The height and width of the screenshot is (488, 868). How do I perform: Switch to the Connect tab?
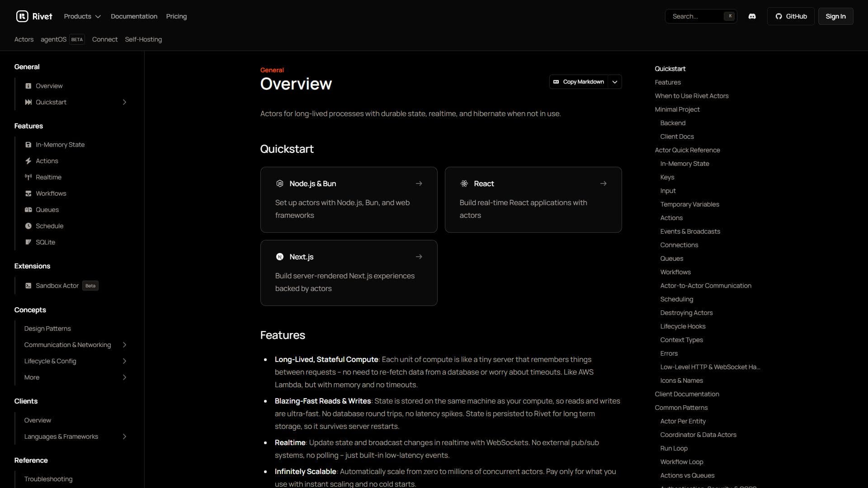coord(105,39)
